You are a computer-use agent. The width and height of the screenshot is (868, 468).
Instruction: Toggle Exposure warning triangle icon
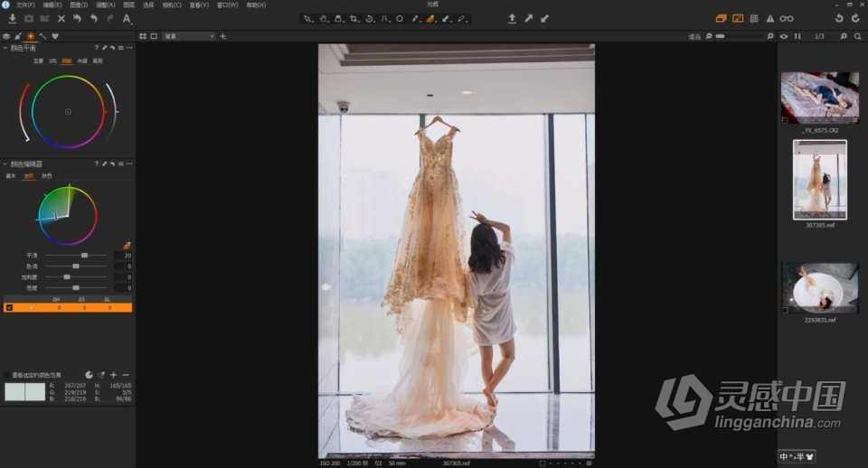pos(770,19)
